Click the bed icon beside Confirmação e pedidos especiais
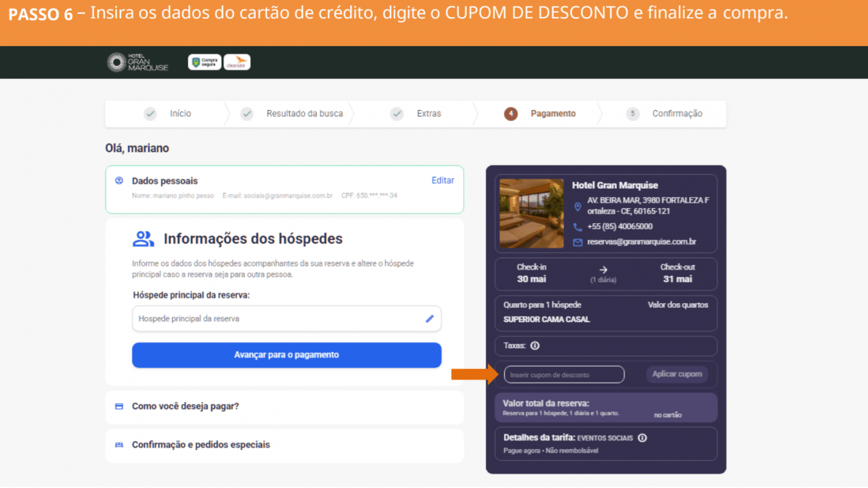 coord(119,445)
